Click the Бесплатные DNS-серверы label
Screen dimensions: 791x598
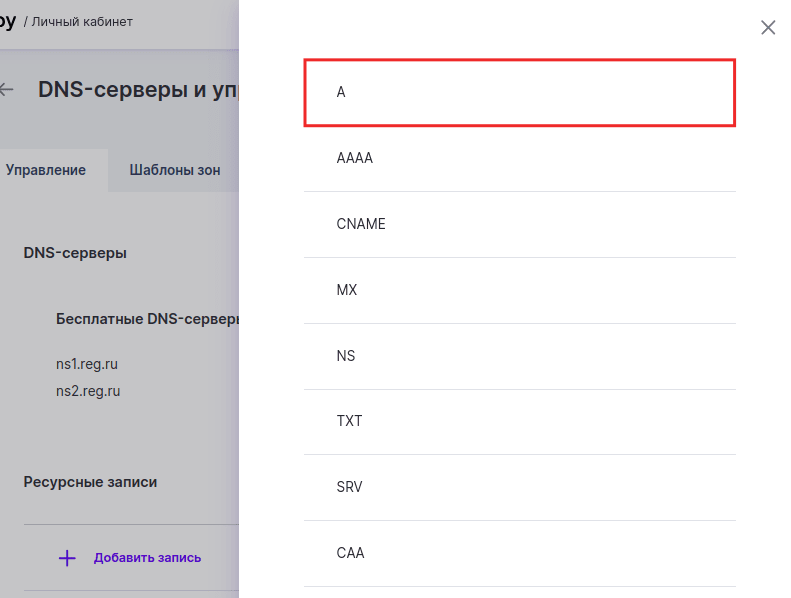[147, 319]
